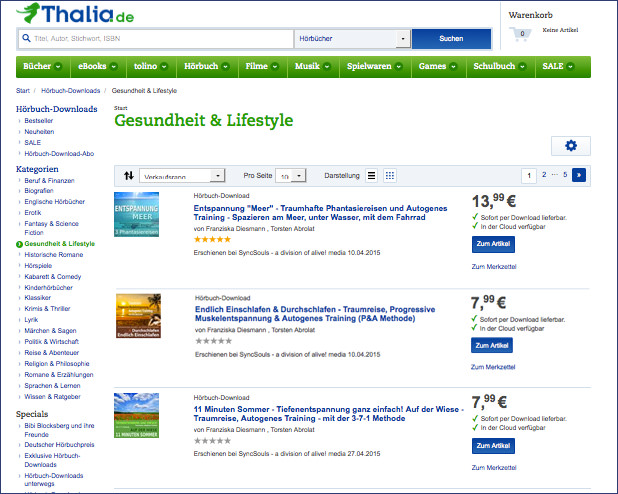Open Sprachen & Lernen category
Image resolution: width=618 pixels, height=494 pixels.
click(x=52, y=386)
